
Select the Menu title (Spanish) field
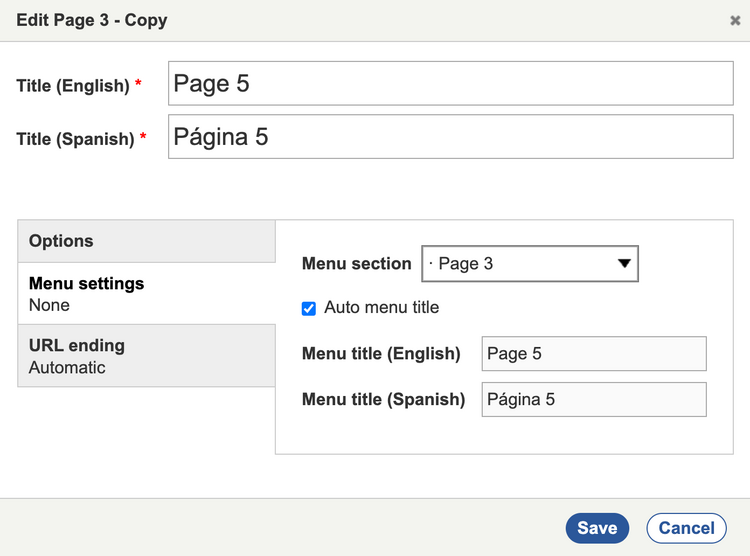click(x=593, y=400)
